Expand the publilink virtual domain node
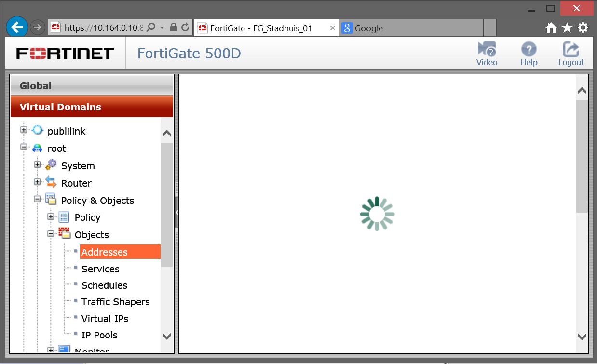The height and width of the screenshot is (364, 597). point(24,130)
